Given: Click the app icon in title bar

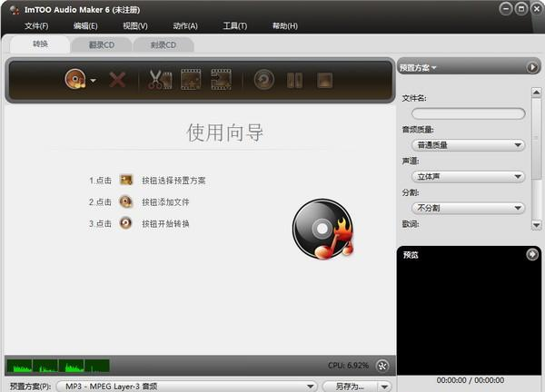Looking at the screenshot, I should [15, 10].
